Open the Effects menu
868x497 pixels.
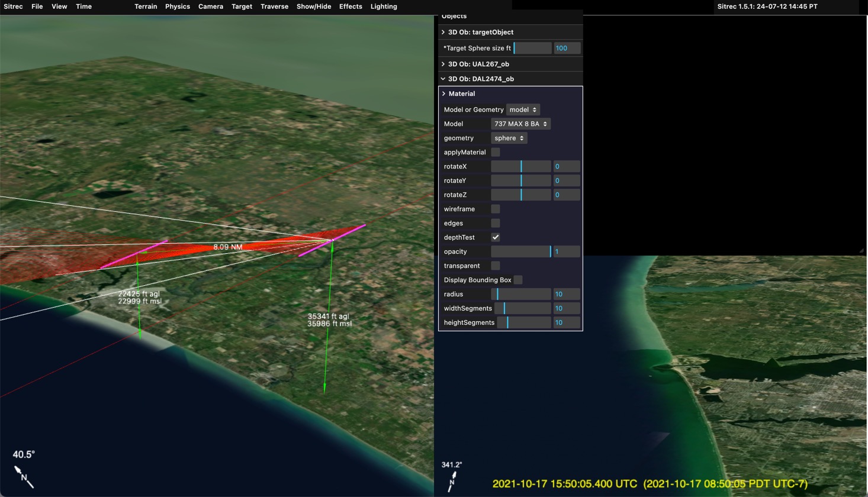351,7
